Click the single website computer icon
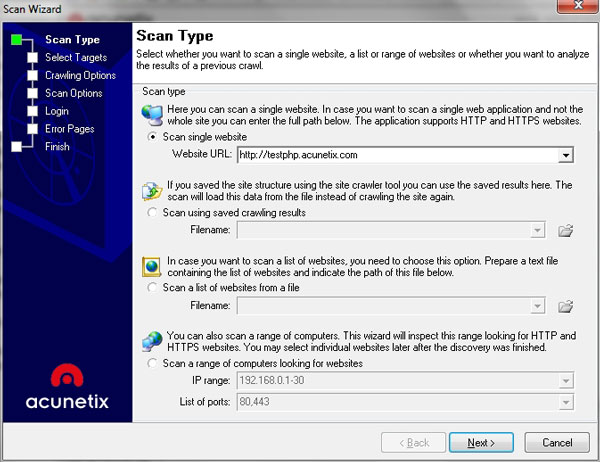Screen dimensions: 600x462 (151, 116)
